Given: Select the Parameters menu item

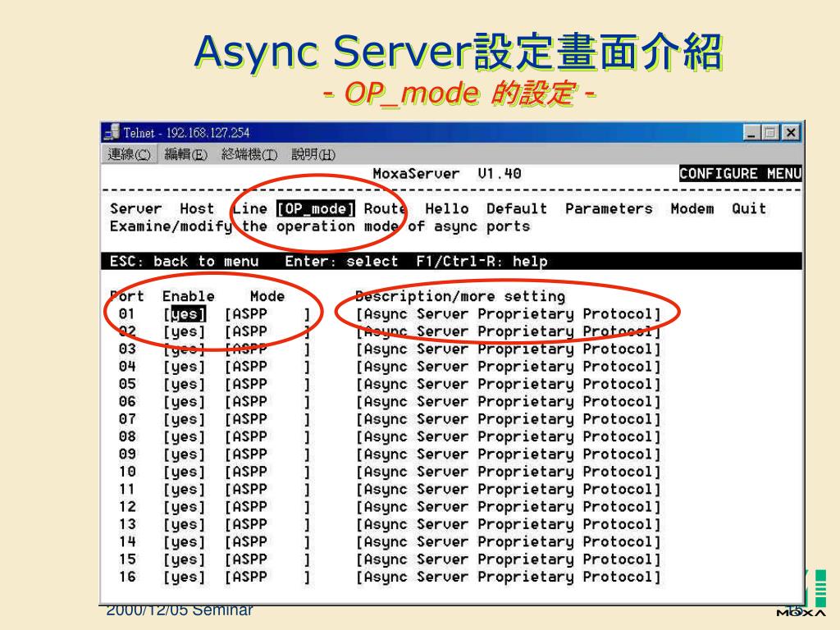Looking at the screenshot, I should coord(609,208).
